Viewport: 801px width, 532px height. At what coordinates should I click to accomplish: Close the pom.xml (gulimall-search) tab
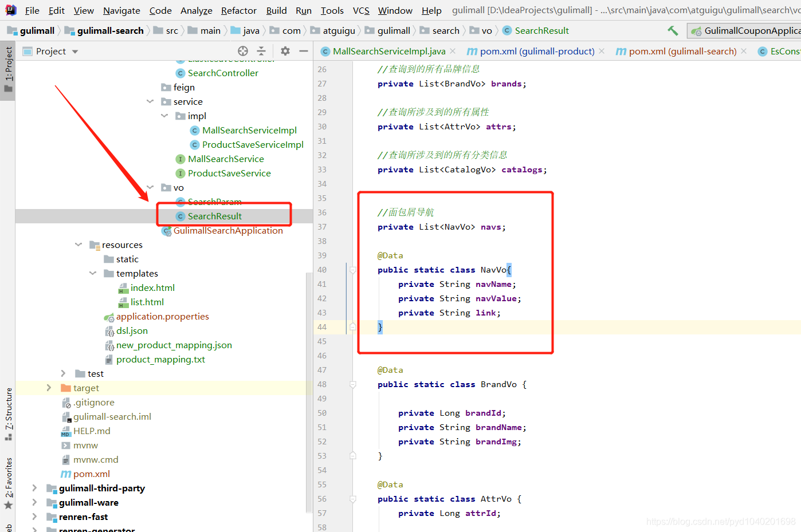click(744, 51)
